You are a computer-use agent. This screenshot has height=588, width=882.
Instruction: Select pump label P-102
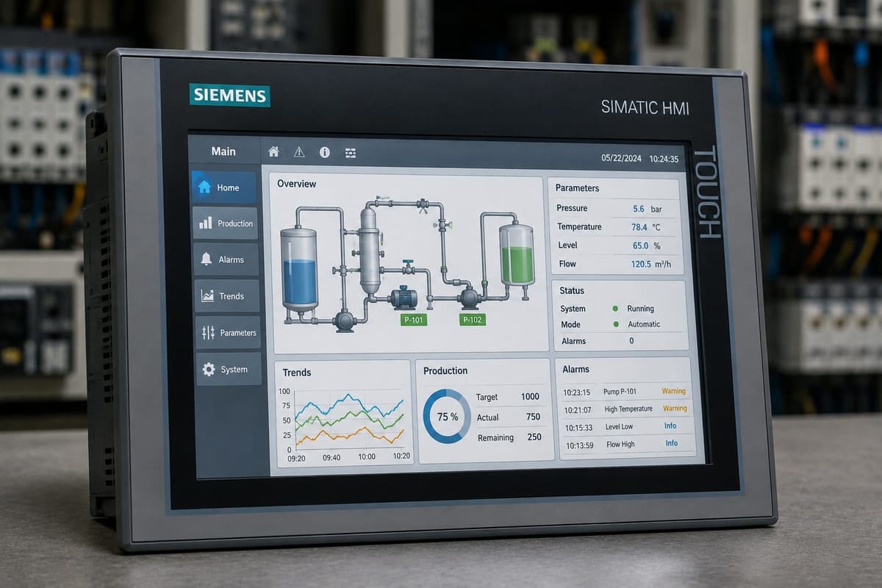pyautogui.click(x=473, y=320)
